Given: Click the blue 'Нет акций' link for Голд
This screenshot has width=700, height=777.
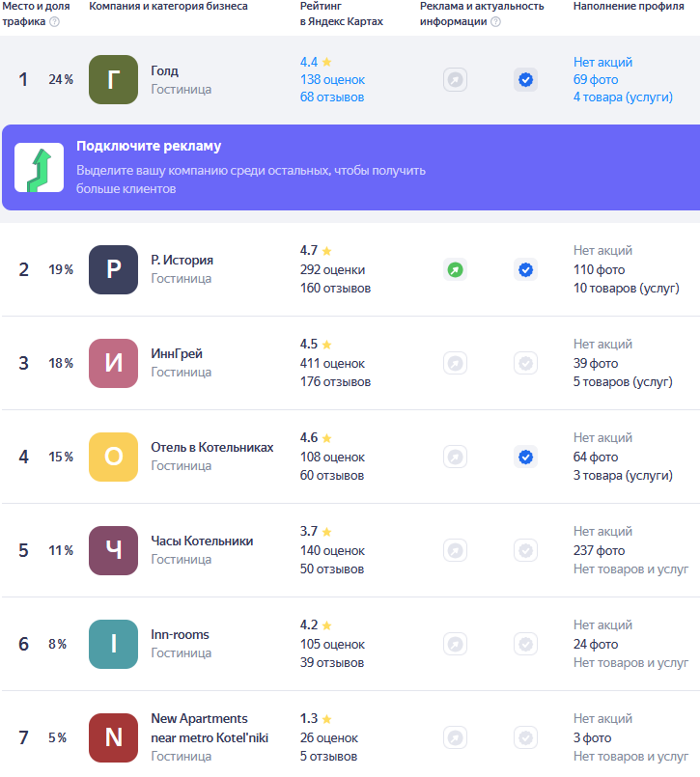Looking at the screenshot, I should (602, 62).
